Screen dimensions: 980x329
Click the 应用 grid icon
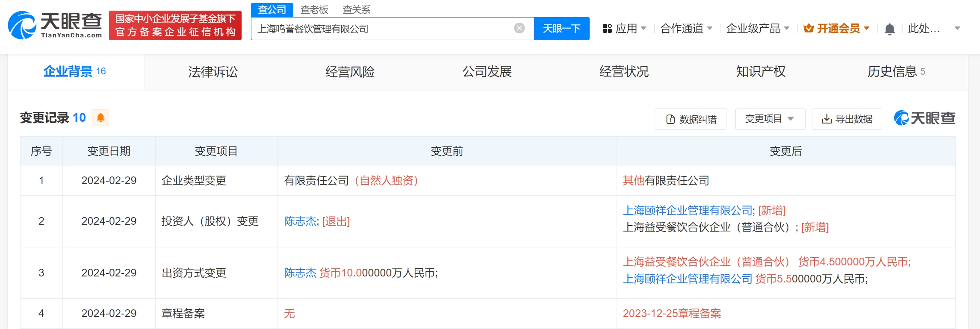pos(607,29)
